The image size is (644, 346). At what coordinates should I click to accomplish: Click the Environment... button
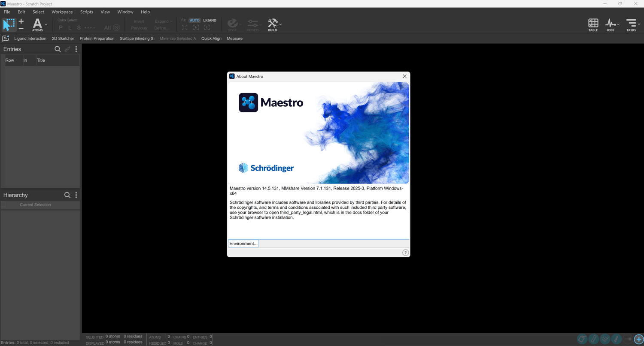(x=243, y=244)
